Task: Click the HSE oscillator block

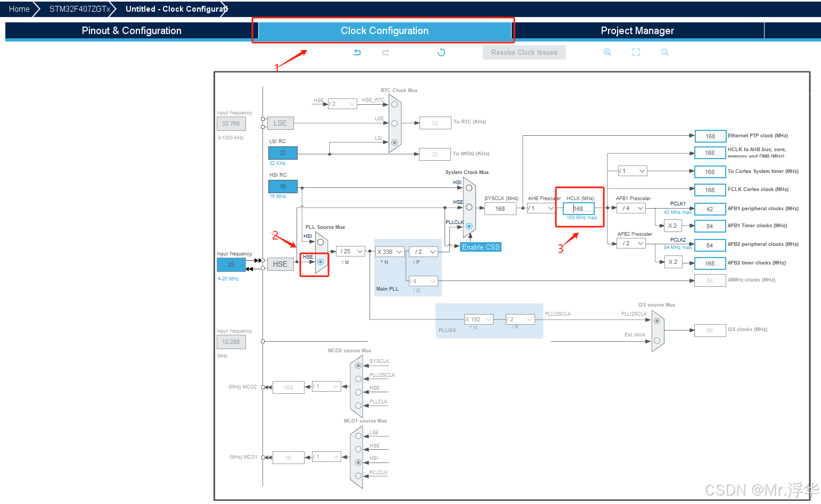Action: [x=280, y=264]
